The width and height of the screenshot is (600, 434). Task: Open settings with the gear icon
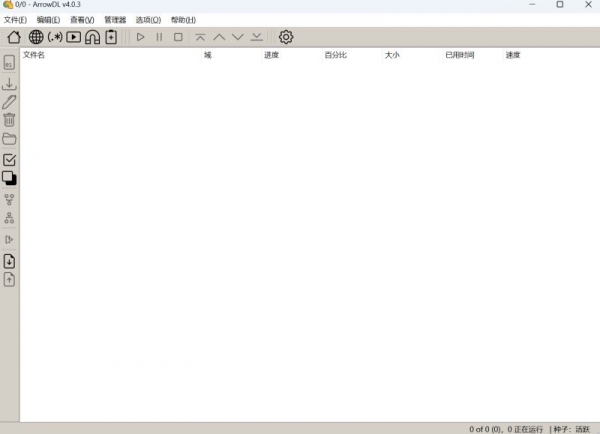coord(286,37)
